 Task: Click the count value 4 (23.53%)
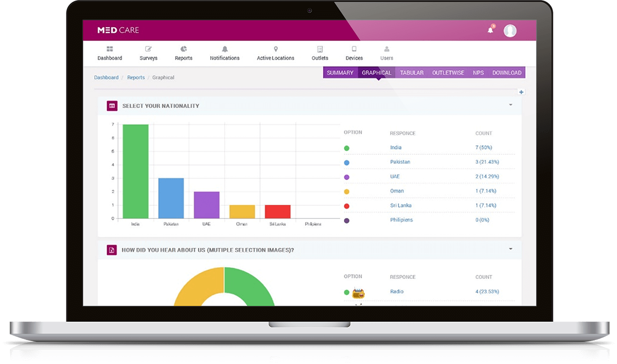487,291
